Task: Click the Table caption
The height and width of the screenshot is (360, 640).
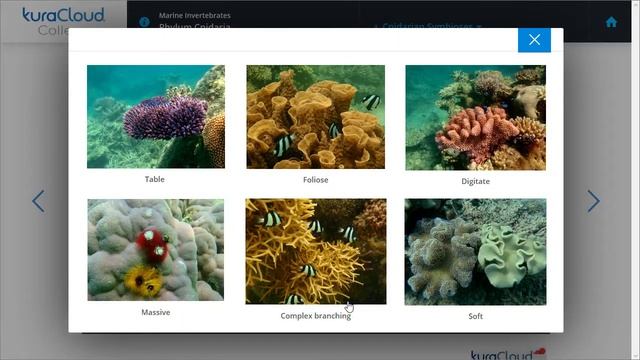Action: tap(155, 179)
